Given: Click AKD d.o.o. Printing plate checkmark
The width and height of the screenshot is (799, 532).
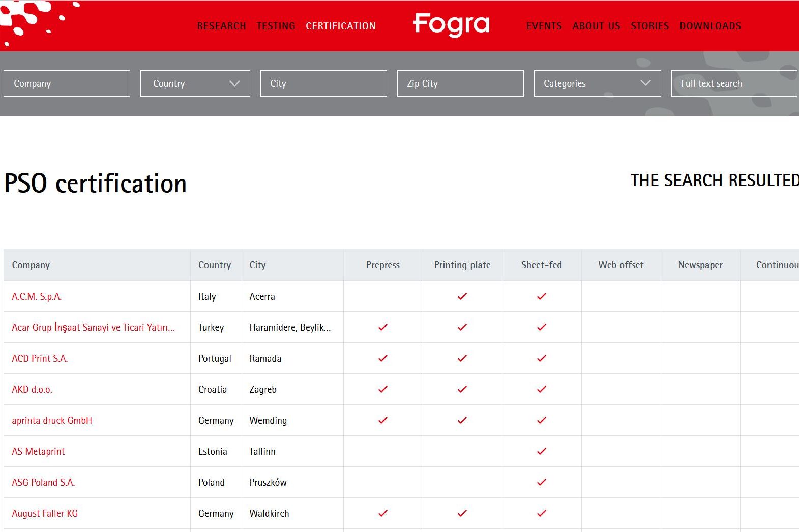Looking at the screenshot, I should tap(462, 389).
